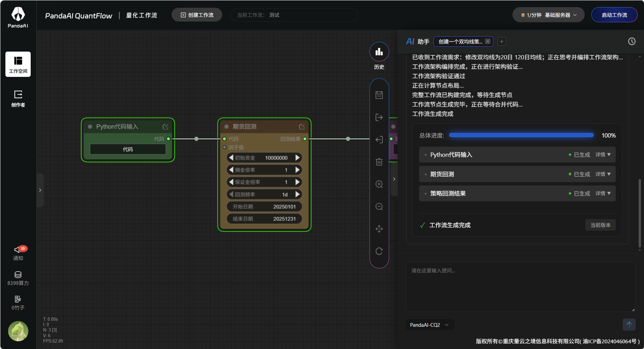The width and height of the screenshot is (644, 349).
Task: Switch 回测频率 to next option
Action: (297, 194)
